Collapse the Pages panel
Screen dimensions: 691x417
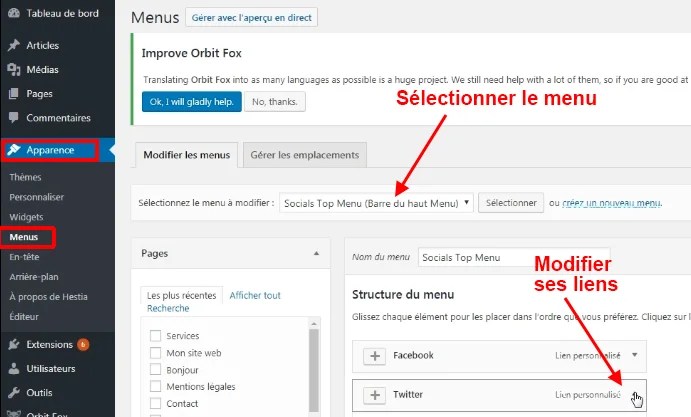point(317,254)
